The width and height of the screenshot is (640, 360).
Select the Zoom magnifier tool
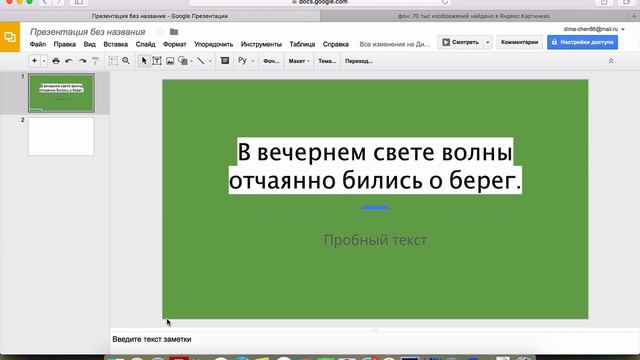coord(126,61)
